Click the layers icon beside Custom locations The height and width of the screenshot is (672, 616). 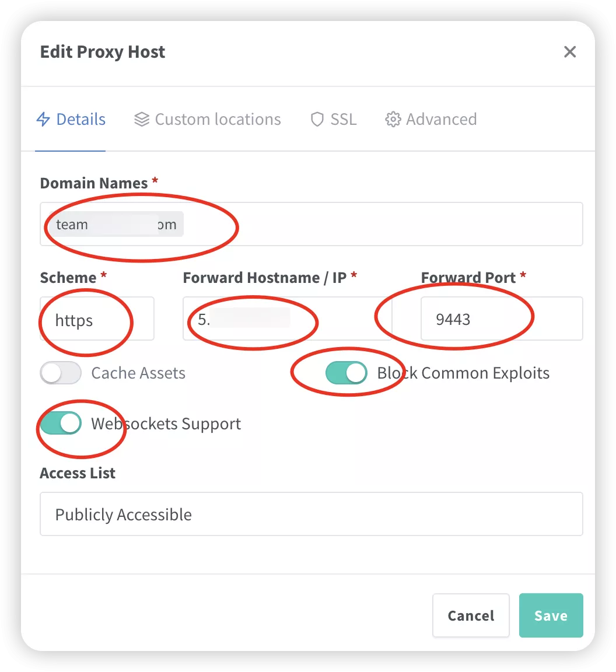[x=142, y=119]
